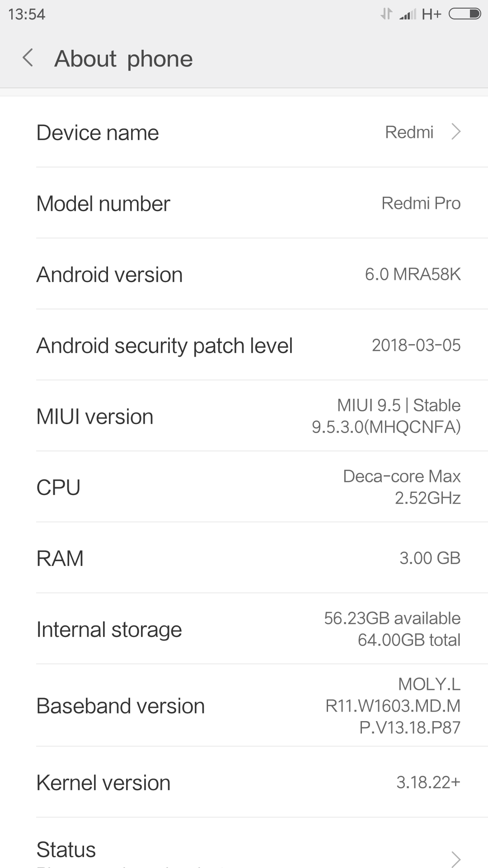488x868 pixels.
Task: Tap the clock showing 13:54
Action: pyautogui.click(x=27, y=14)
